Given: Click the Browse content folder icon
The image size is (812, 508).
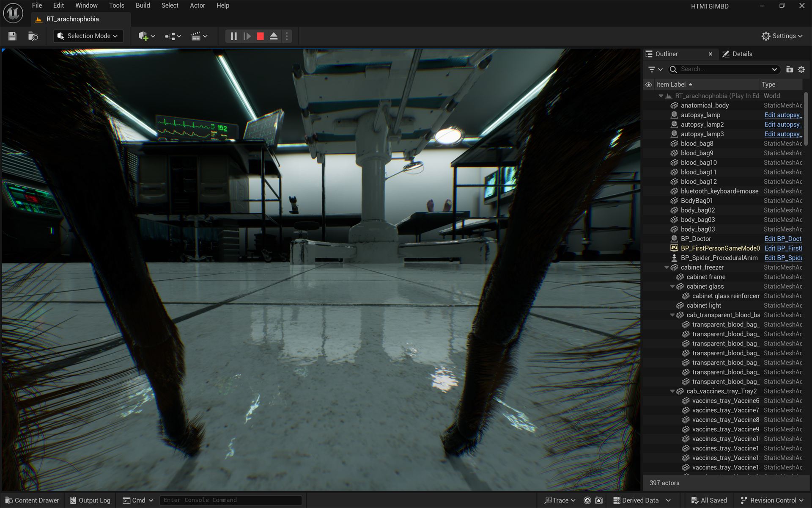Looking at the screenshot, I should tap(33, 36).
